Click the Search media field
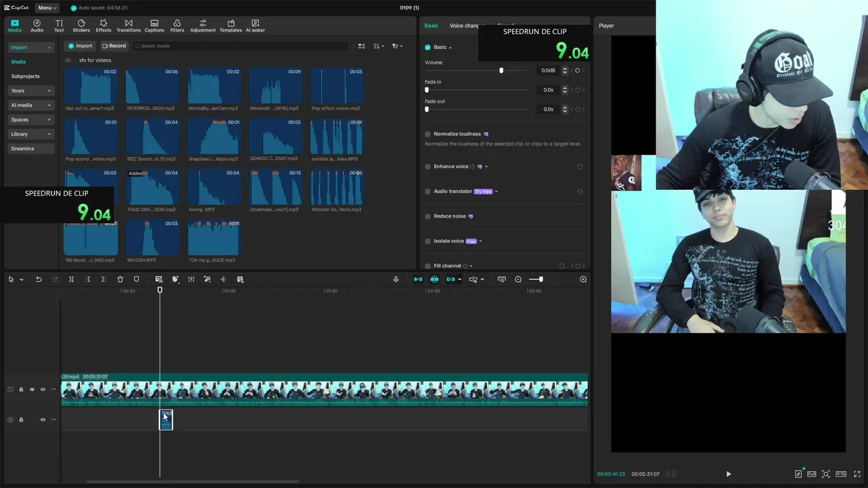868x488 pixels. (241, 46)
